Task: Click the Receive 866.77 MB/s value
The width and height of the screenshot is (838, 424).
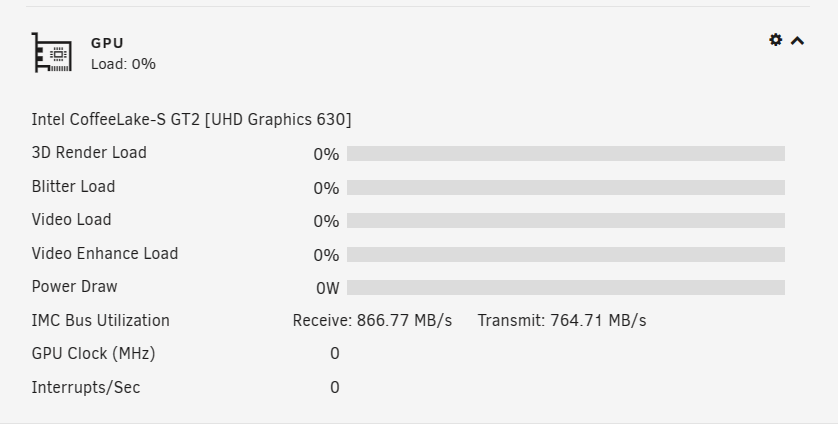Action: click(x=372, y=321)
